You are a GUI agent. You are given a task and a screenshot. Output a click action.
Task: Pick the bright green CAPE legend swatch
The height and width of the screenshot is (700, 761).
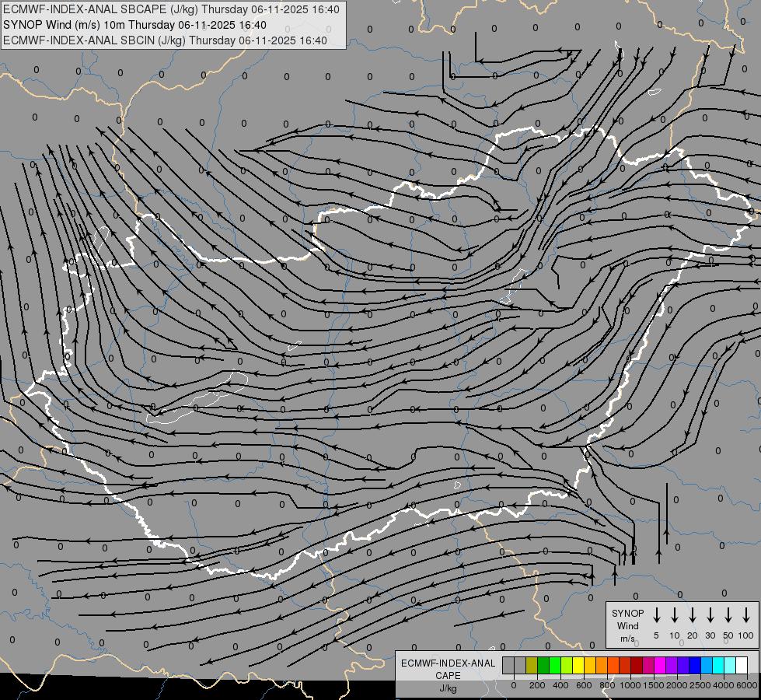click(555, 666)
